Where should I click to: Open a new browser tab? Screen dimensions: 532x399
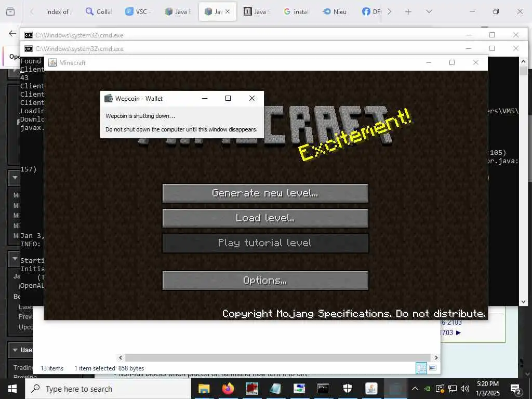click(x=408, y=11)
